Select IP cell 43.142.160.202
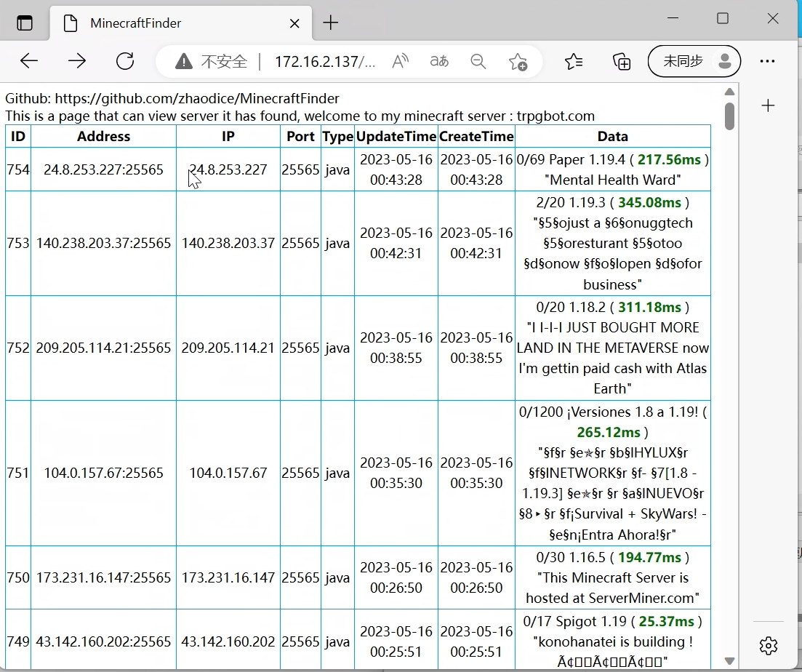 [x=228, y=642]
